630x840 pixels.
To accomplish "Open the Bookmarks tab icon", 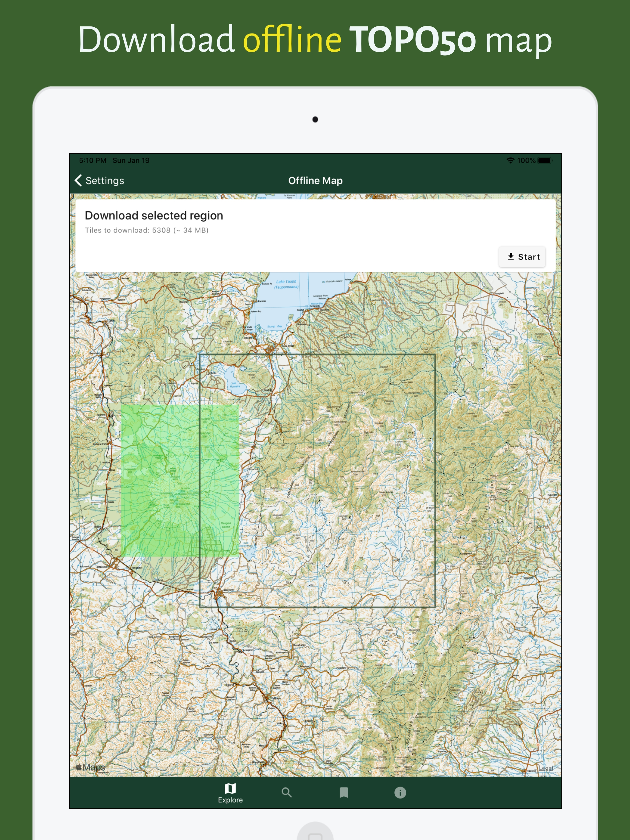I will pos(344,792).
